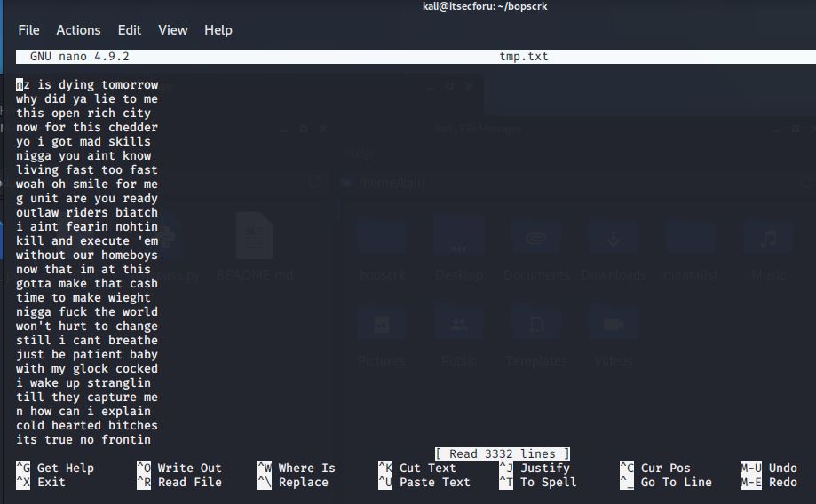Place cursor on line 'gotta make that cash'
This screenshot has width=816, height=504.
(87, 283)
